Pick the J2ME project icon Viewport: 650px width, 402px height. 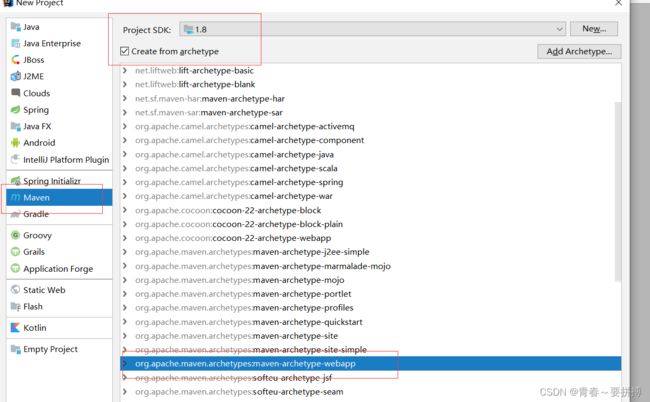(x=16, y=76)
